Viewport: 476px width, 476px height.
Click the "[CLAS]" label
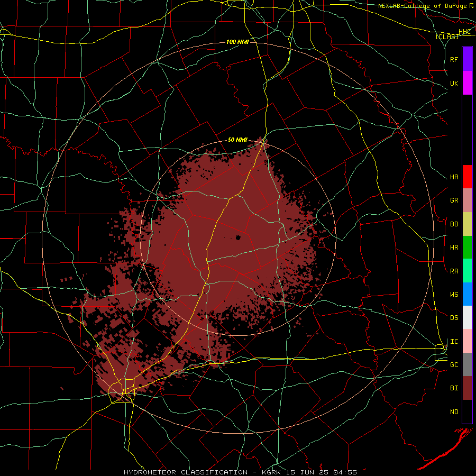[x=447, y=36]
